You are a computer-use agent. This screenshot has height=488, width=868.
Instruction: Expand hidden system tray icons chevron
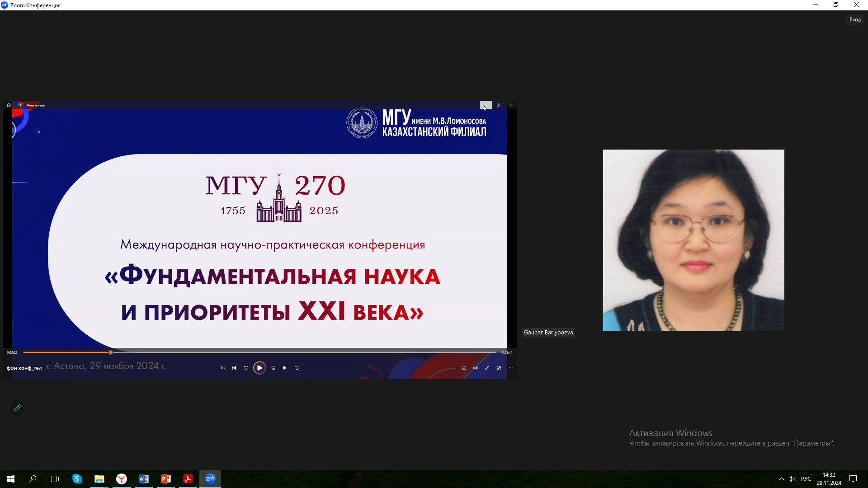coord(781,479)
